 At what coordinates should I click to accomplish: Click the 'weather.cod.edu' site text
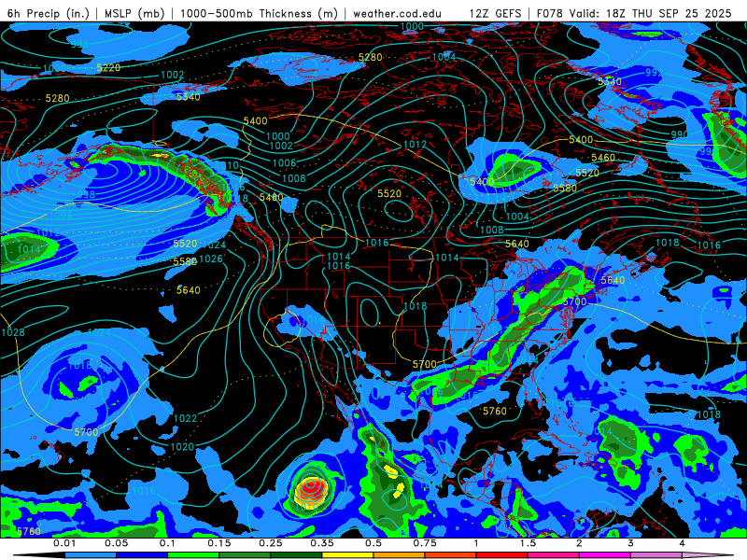[397, 13]
